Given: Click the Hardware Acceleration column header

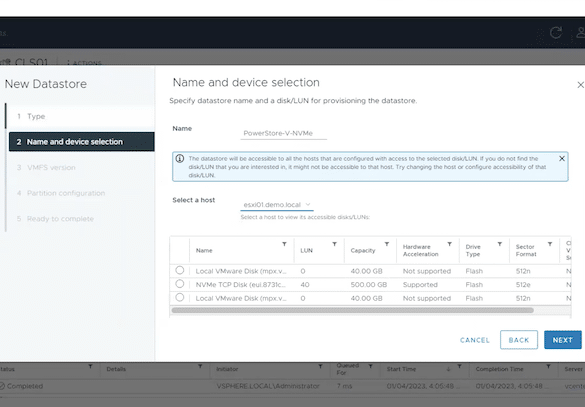Looking at the screenshot, I should pos(420,250).
